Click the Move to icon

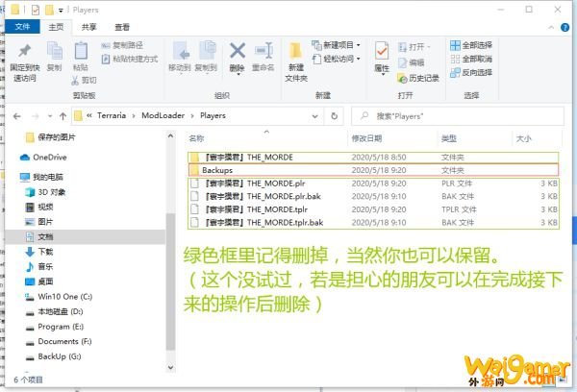coord(181,50)
